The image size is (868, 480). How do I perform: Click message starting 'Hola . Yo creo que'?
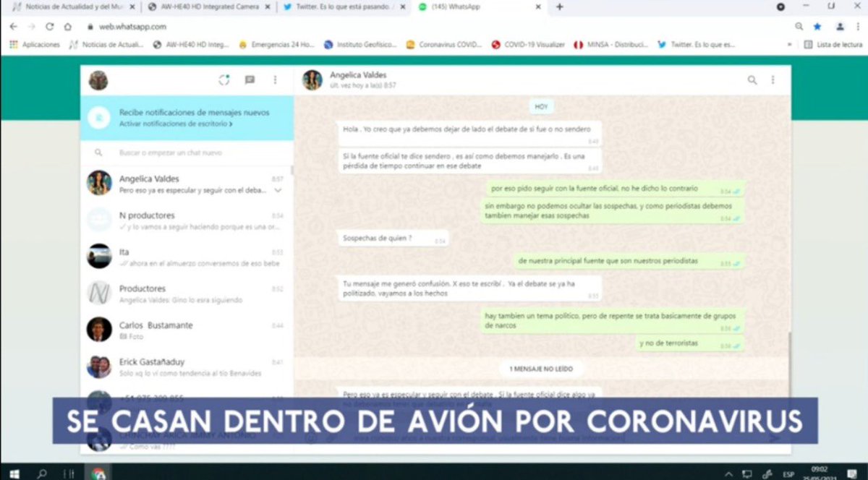click(469, 133)
